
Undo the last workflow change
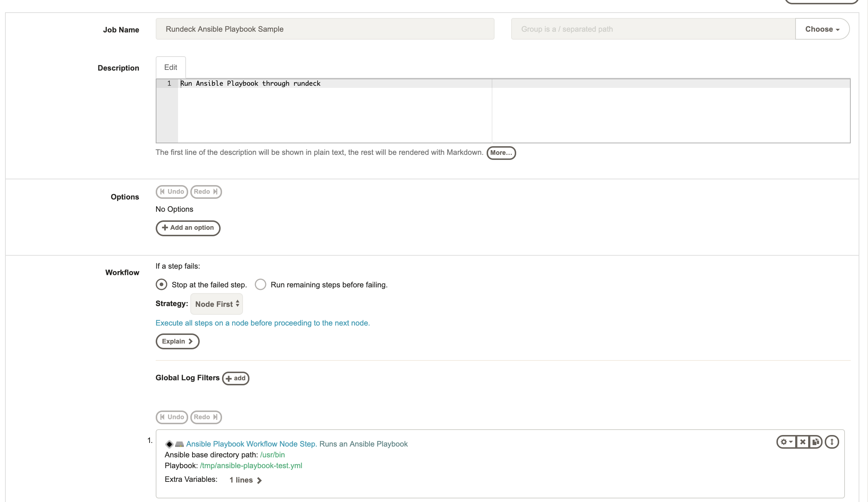click(172, 417)
